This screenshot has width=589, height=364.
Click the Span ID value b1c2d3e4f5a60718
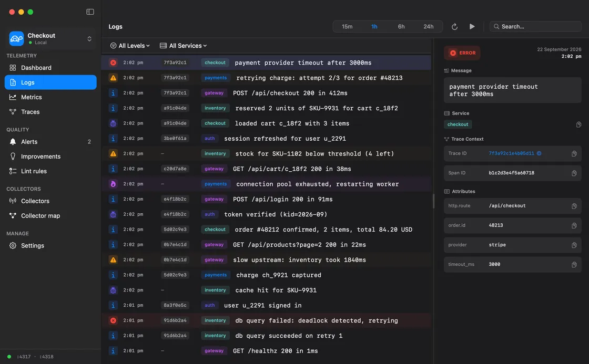pos(511,173)
